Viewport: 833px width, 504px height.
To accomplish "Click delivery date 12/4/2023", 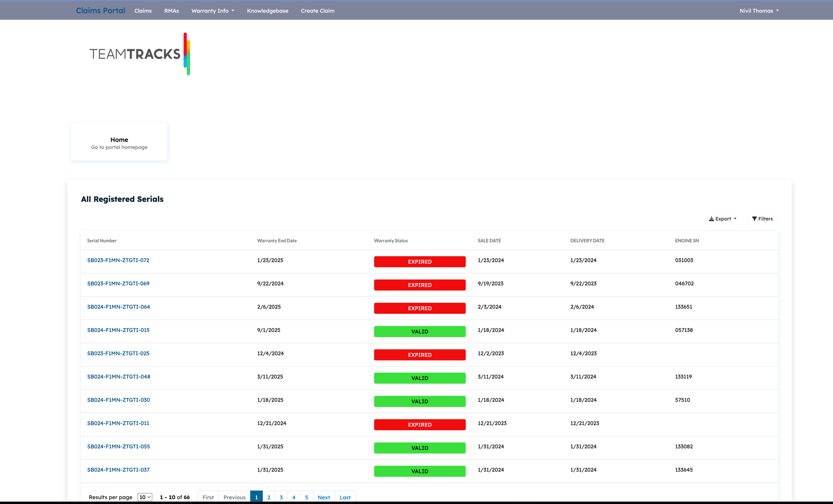I will tap(584, 354).
